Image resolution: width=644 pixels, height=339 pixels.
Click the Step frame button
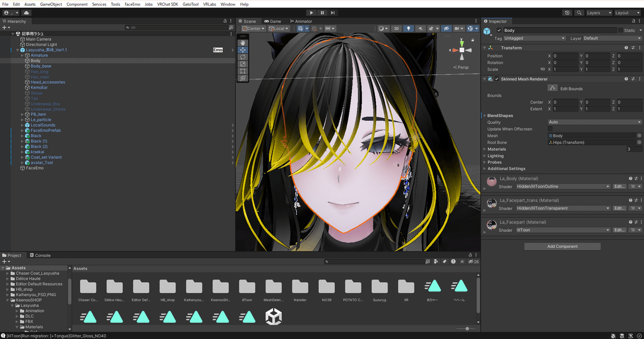pyautogui.click(x=333, y=13)
